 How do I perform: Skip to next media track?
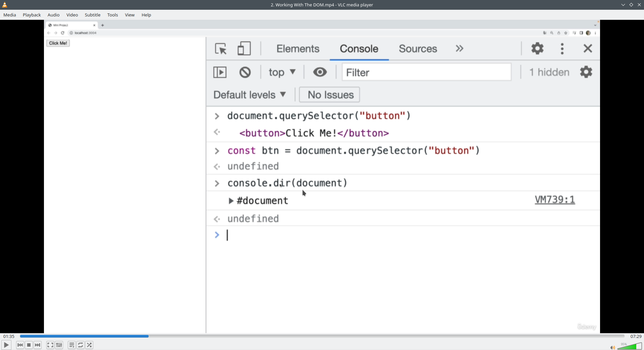[38, 345]
